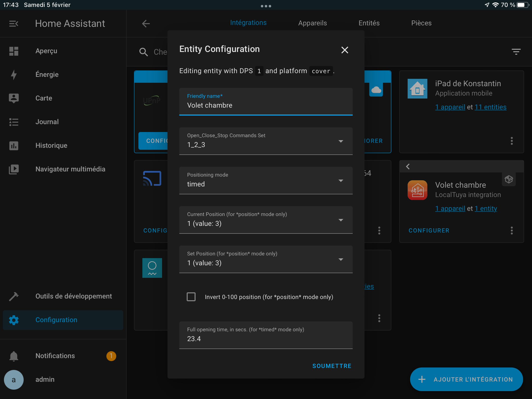
Task: Switch to the Entités tab
Action: [369, 23]
